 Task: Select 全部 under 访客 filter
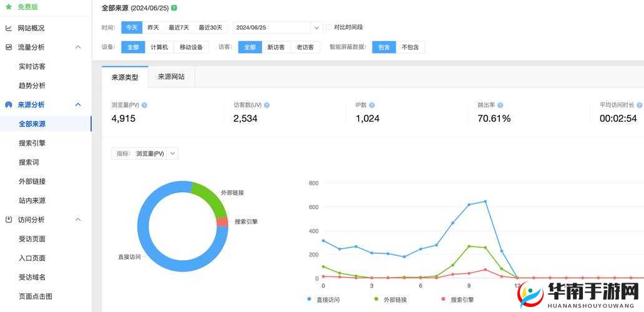[250, 47]
